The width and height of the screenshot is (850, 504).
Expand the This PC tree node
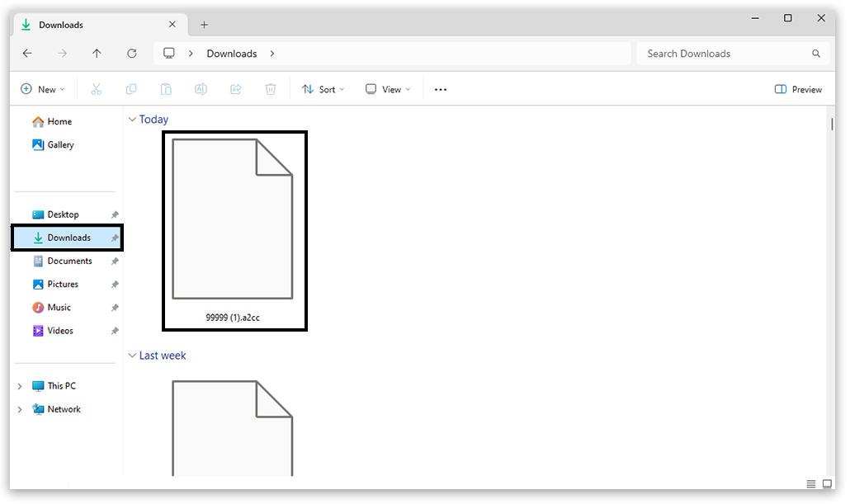20,386
